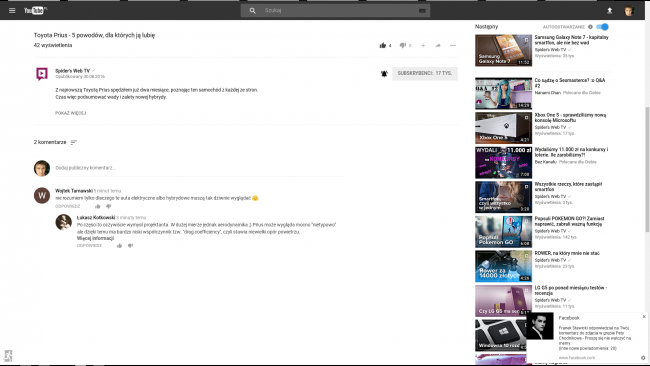Open Spider's Web TV channel name link
Screen dimensions: 650x366
[x=73, y=70]
